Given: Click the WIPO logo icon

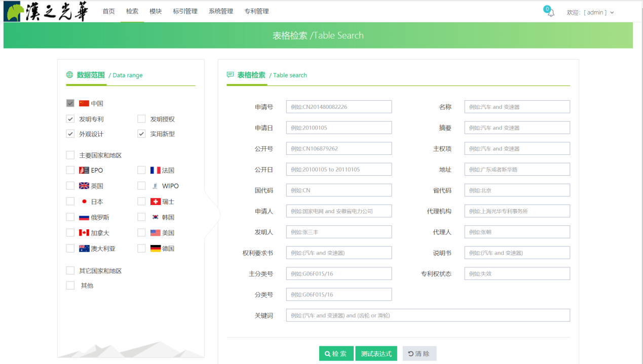Looking at the screenshot, I should pyautogui.click(x=155, y=186).
